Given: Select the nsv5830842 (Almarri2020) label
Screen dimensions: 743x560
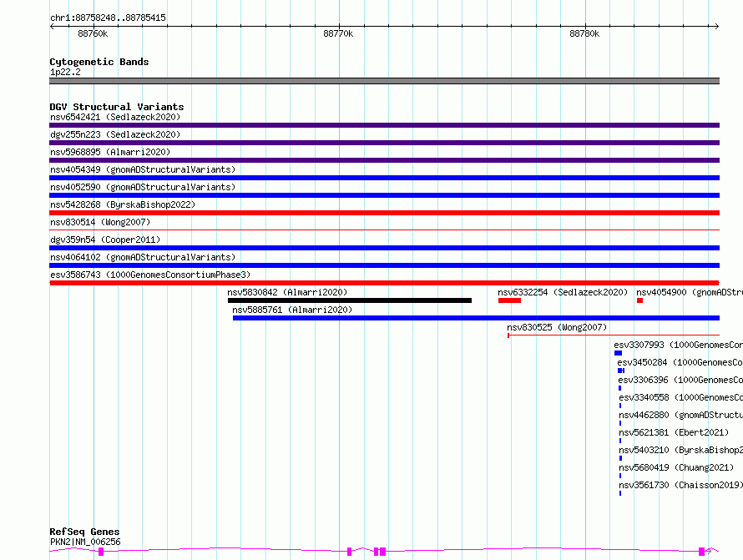Looking at the screenshot, I should tap(287, 292).
